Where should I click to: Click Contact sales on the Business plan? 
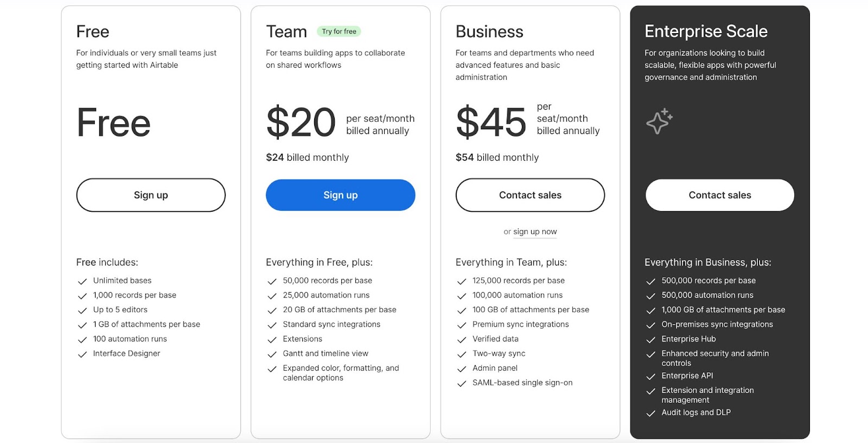coord(530,195)
